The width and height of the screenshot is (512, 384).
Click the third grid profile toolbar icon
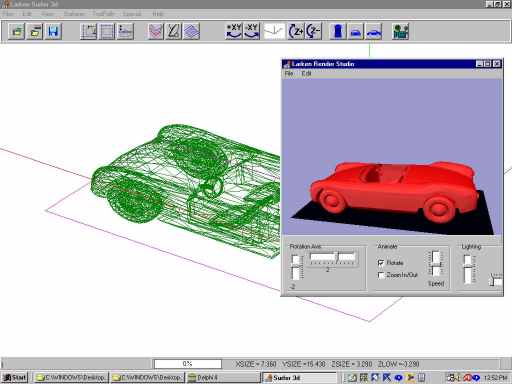pos(125,32)
